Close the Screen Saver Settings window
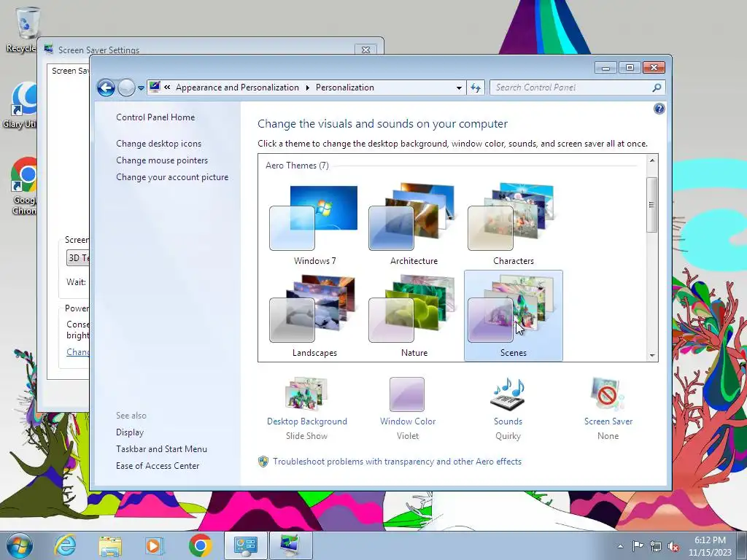 [366, 50]
